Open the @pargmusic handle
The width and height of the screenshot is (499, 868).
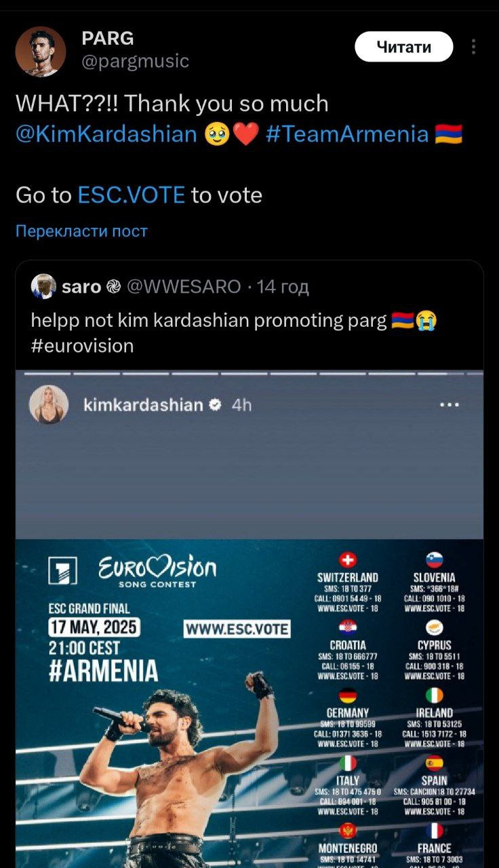pyautogui.click(x=136, y=62)
